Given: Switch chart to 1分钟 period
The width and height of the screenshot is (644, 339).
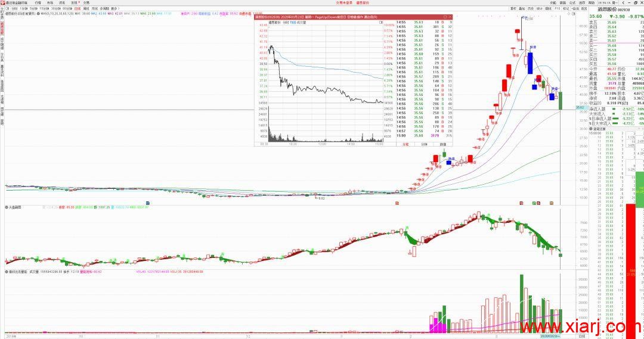Looking at the screenshot, I should click(24, 8).
